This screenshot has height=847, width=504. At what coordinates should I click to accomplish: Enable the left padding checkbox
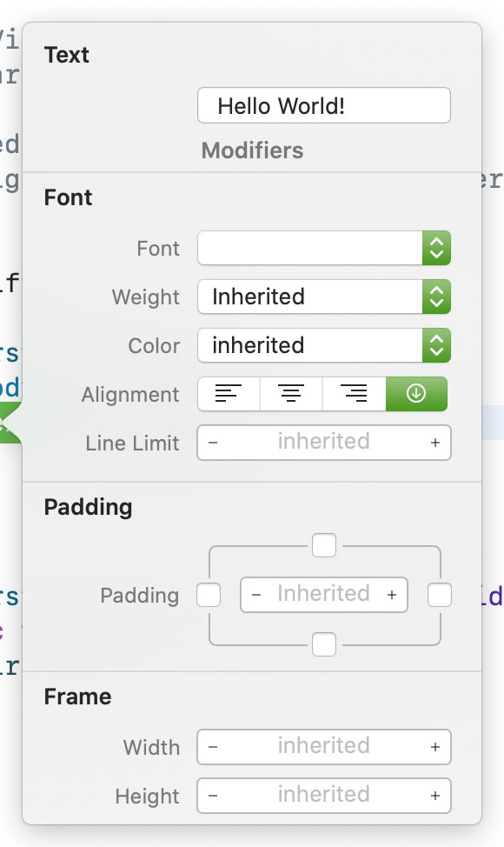[209, 596]
